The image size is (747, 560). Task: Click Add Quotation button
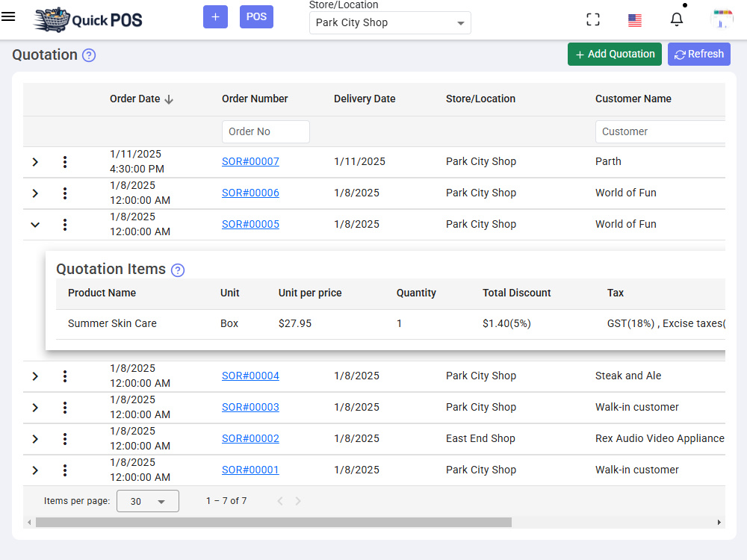(x=615, y=55)
